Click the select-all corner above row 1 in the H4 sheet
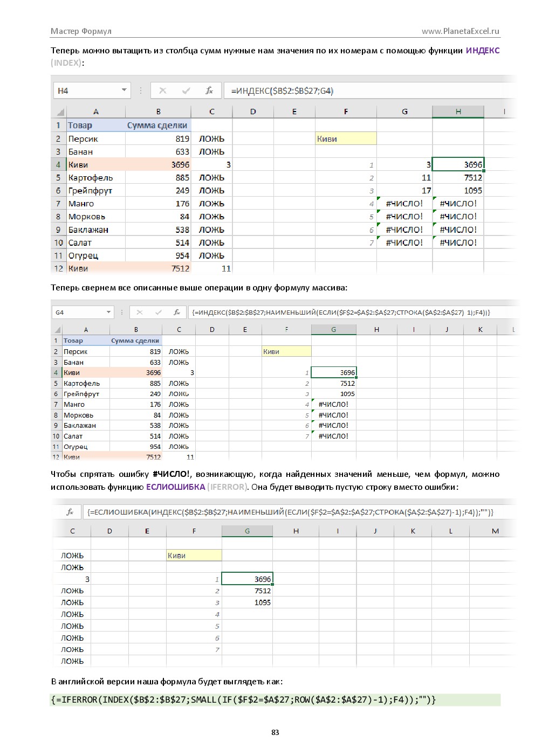The height and width of the screenshot is (756, 535). [x=58, y=112]
